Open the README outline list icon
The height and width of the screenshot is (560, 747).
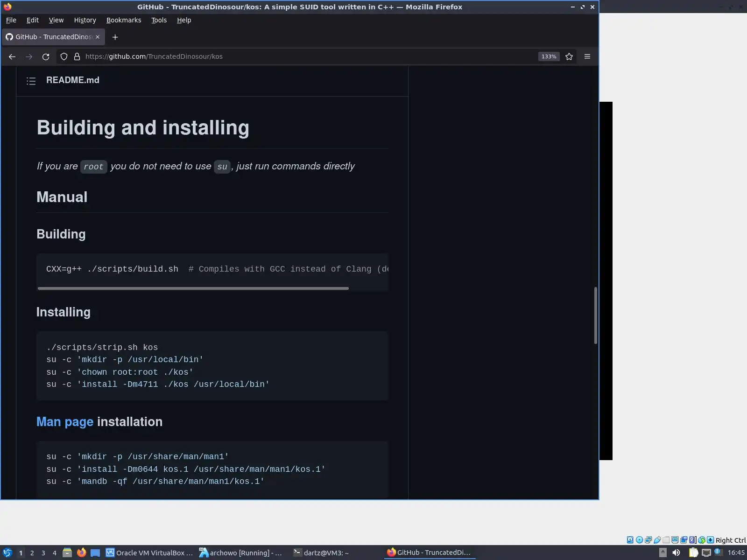click(31, 81)
